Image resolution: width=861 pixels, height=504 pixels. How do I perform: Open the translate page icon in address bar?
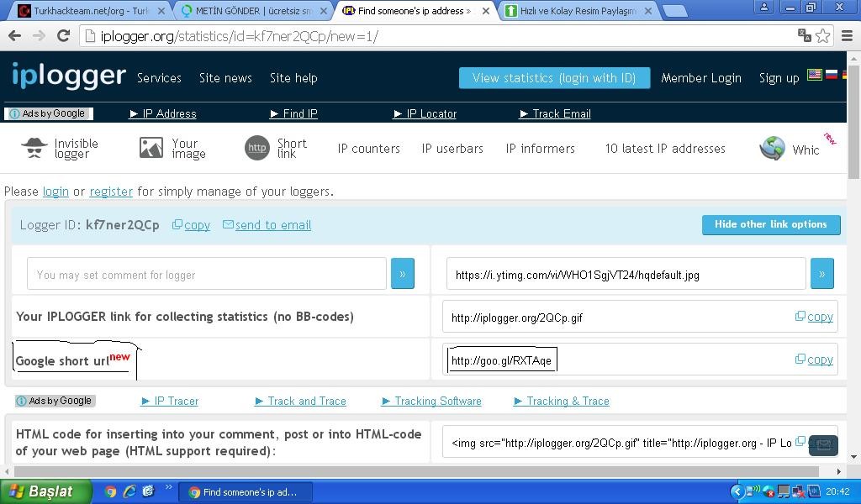click(805, 35)
